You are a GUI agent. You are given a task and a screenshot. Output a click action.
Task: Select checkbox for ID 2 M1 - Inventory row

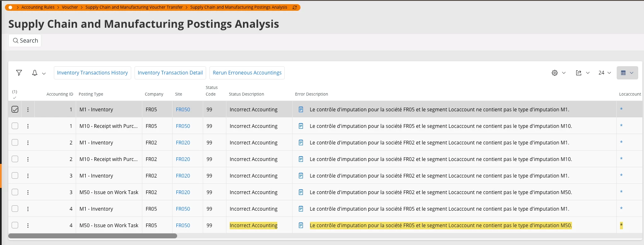coord(15,143)
